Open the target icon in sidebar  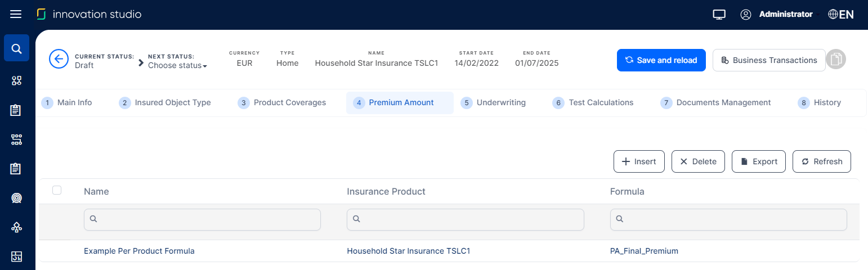(16, 197)
